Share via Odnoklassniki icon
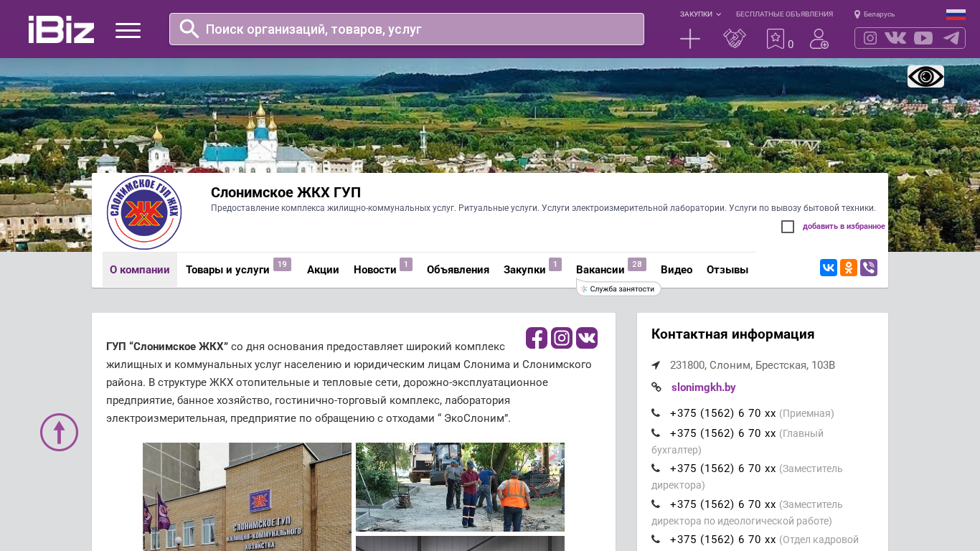The image size is (980, 551). (849, 268)
